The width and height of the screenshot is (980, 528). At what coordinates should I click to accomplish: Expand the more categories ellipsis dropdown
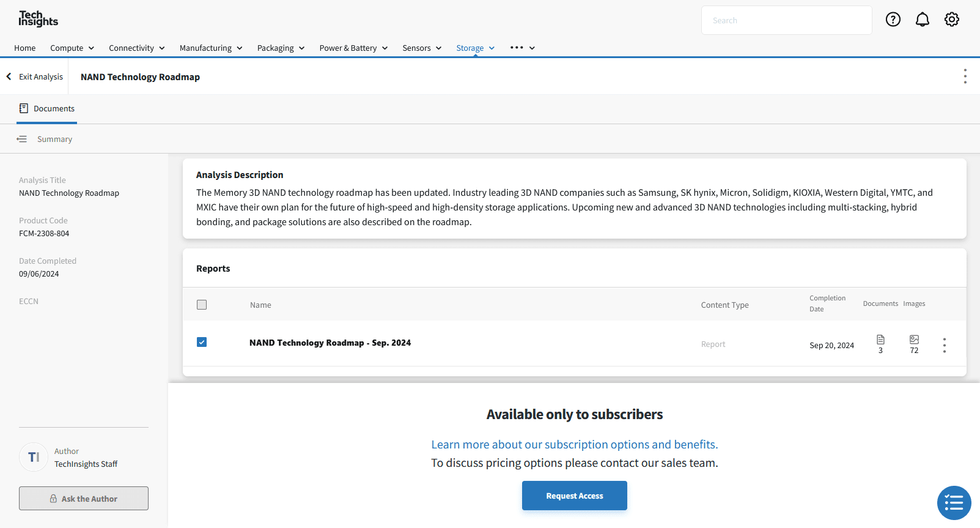tap(522, 48)
